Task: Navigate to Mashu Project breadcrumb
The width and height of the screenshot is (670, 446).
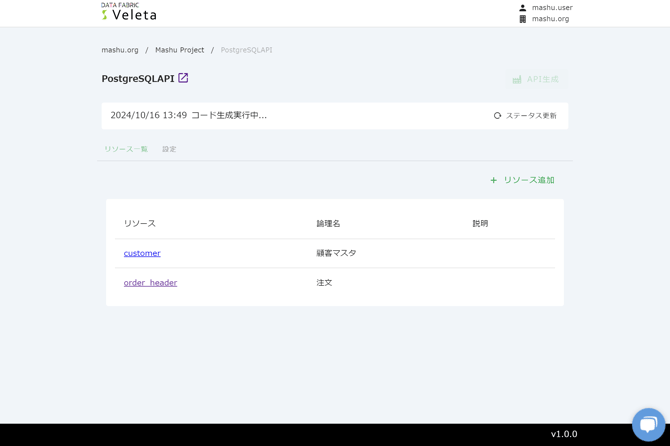Action: [x=179, y=50]
